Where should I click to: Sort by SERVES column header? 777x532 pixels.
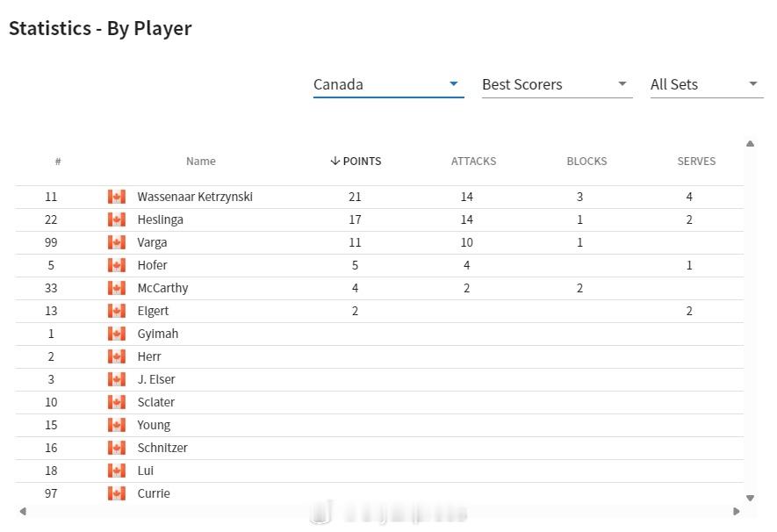(x=696, y=161)
